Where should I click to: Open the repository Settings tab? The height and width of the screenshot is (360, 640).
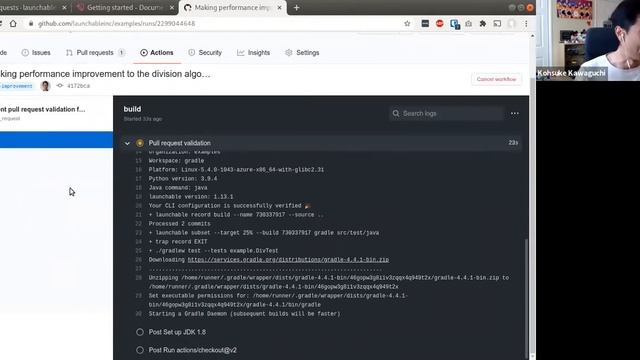tap(302, 53)
